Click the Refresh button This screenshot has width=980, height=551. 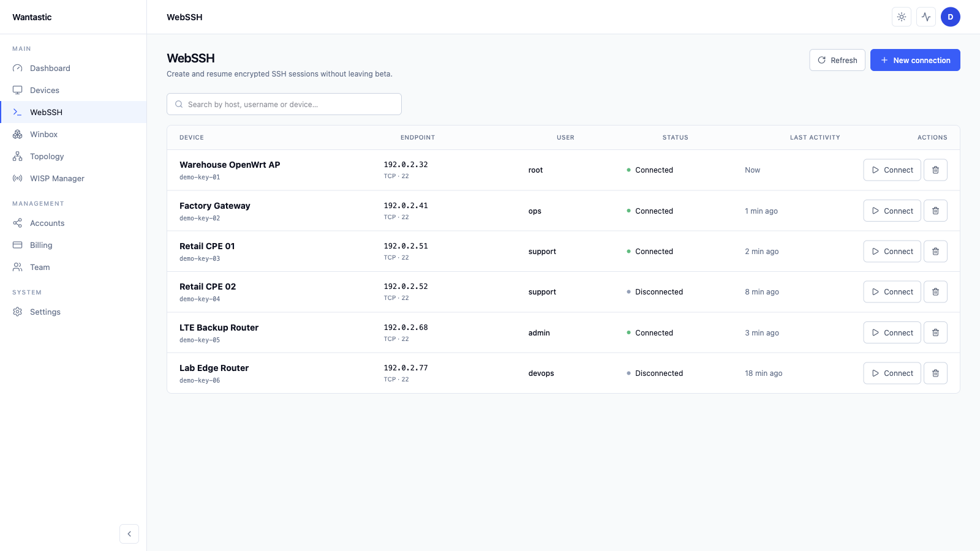[837, 60]
